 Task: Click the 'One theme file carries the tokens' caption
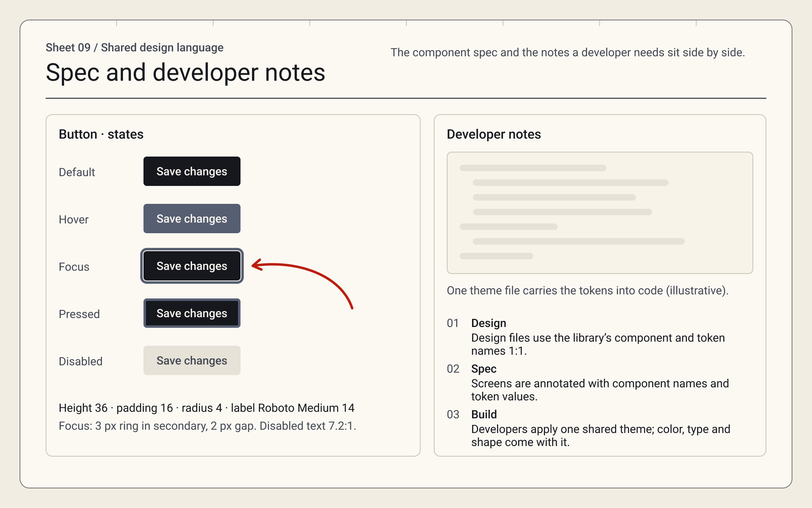tap(587, 290)
